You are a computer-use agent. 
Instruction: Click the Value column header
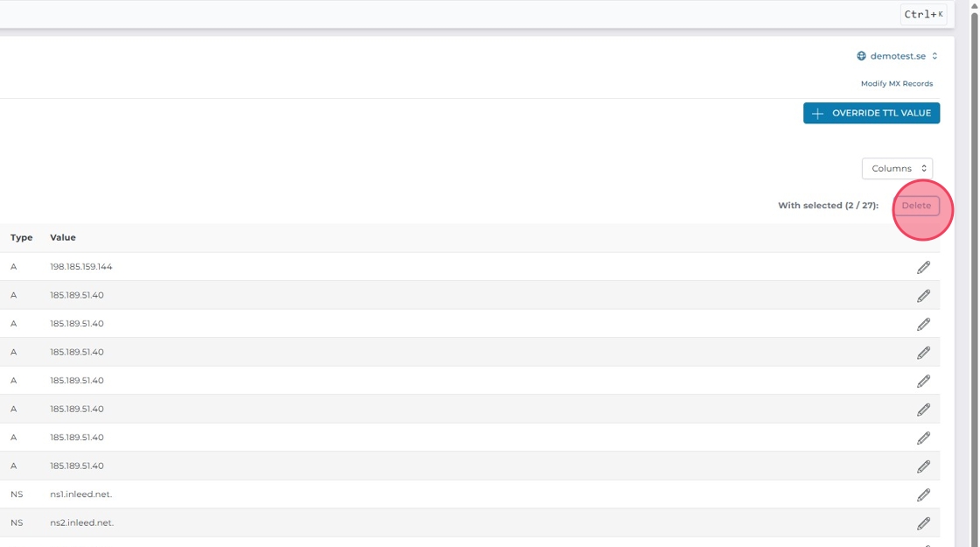[x=63, y=237]
